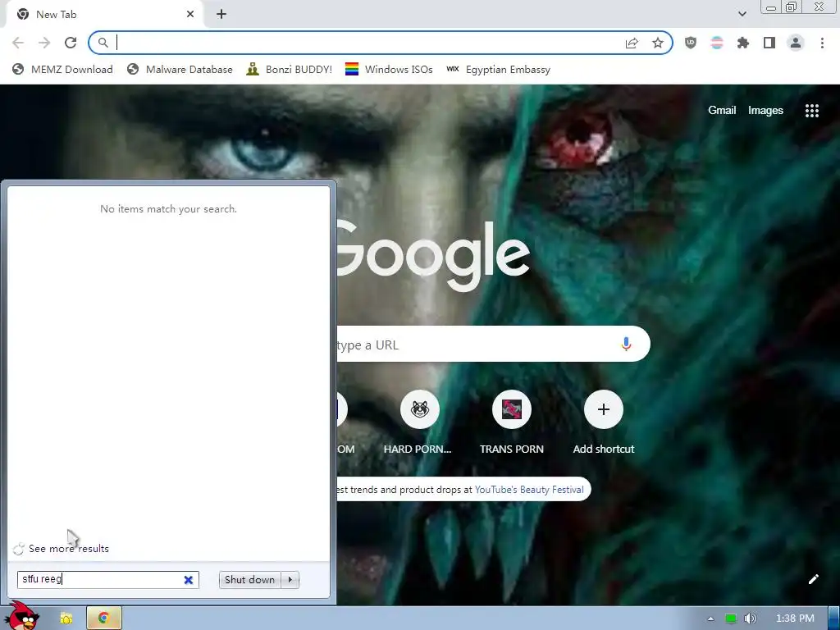Switch to Chrome on the taskbar

click(x=104, y=619)
